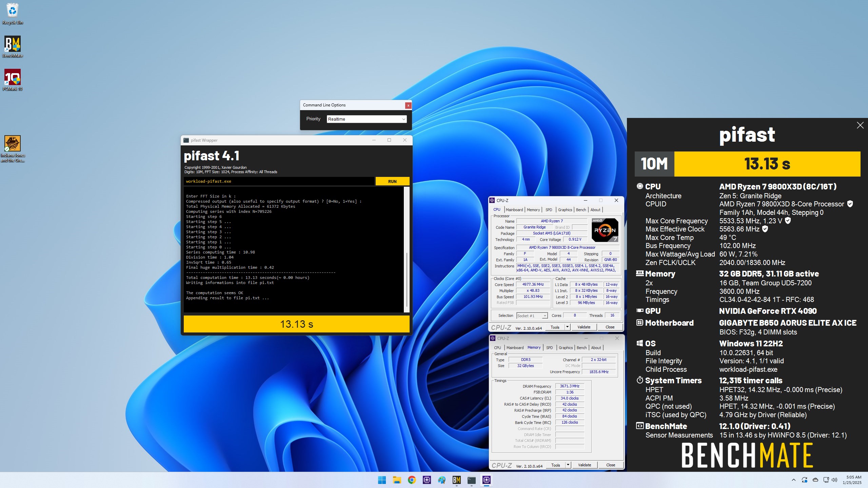Launch BenchMate from the desktop shortcut

pos(13,47)
